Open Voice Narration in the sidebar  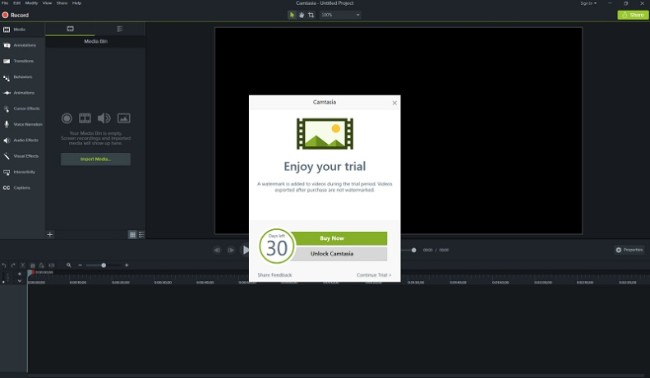[x=23, y=124]
